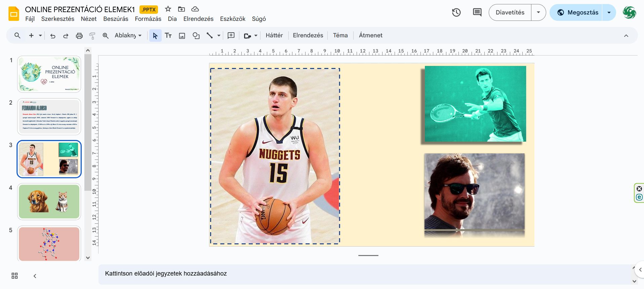Select the green-tinted tennis player image
Viewport: 644px width, 289px height.
(475, 104)
